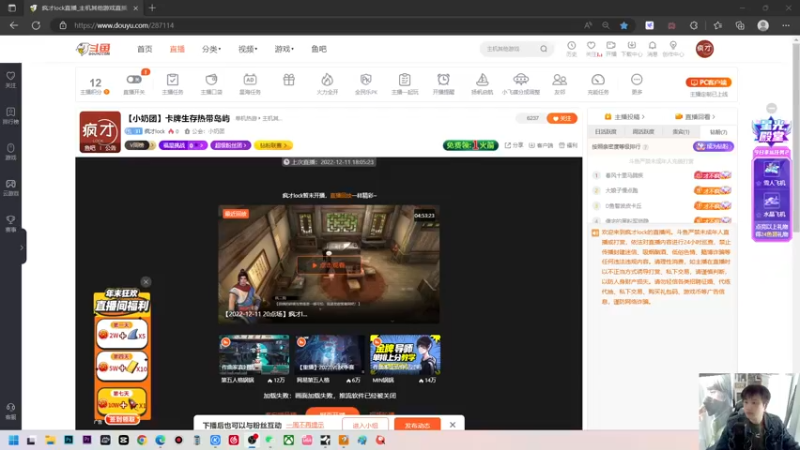The width and height of the screenshot is (800, 450).
Task: Click the 进入小组 button
Action: click(365, 425)
